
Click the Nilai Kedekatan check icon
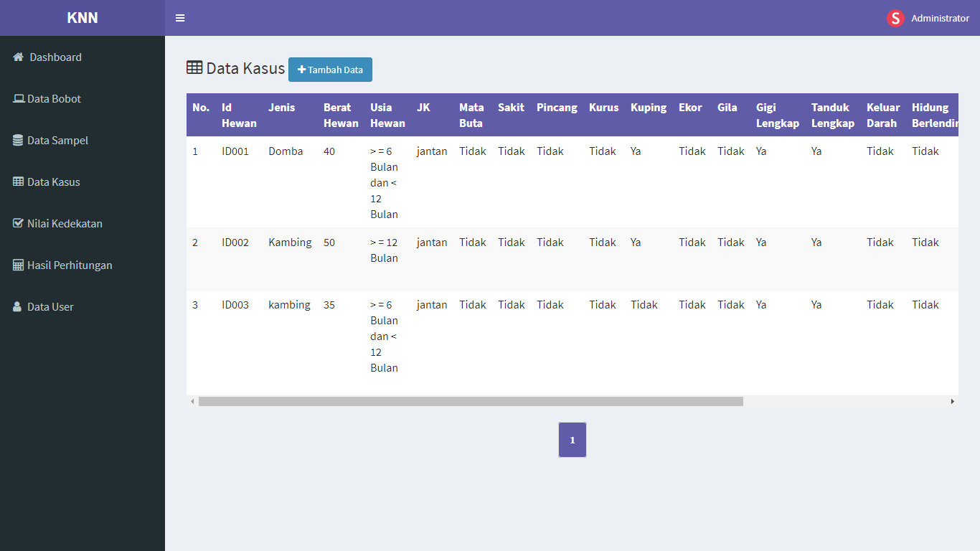point(19,223)
